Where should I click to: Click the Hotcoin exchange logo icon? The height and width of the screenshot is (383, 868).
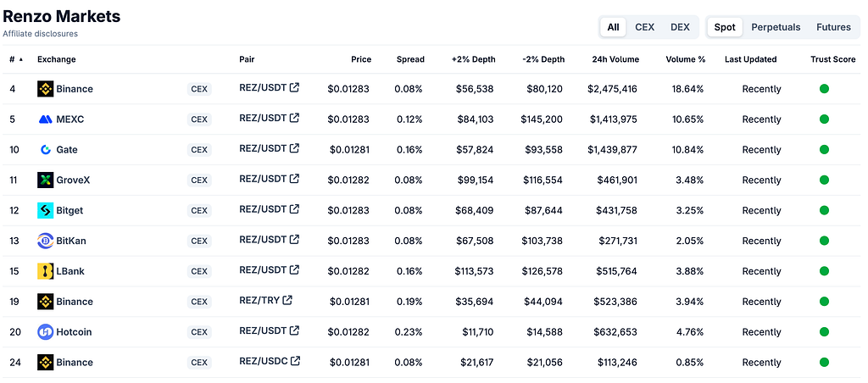(46, 332)
